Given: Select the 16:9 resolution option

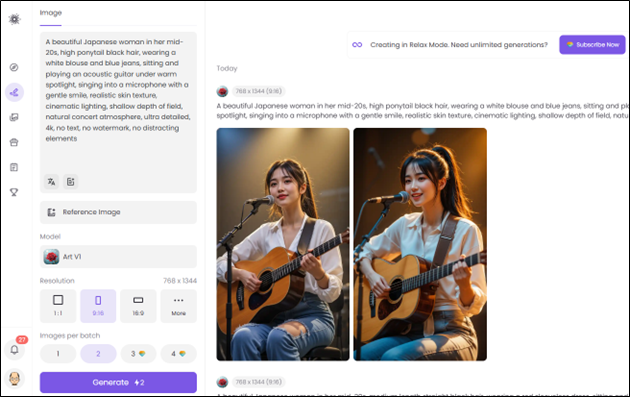Looking at the screenshot, I should [138, 306].
